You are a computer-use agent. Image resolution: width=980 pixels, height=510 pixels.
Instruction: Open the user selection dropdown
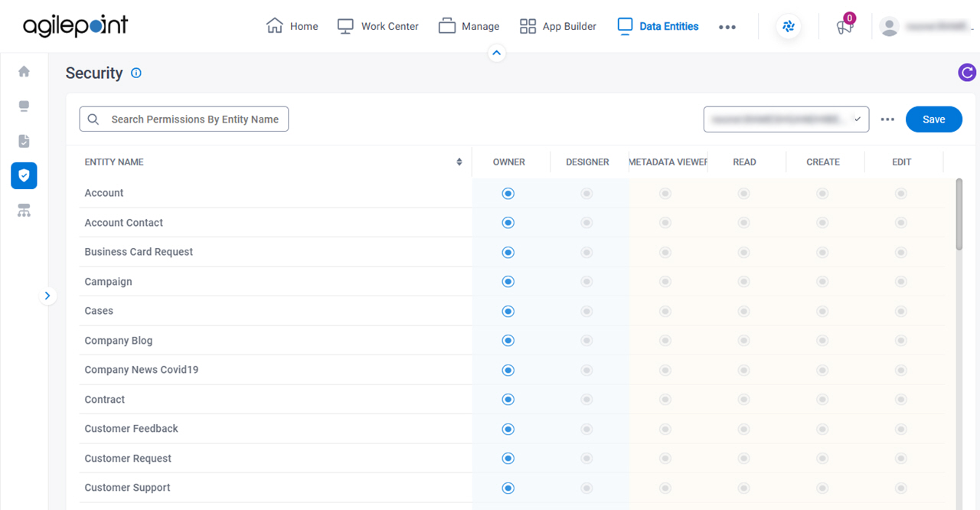pos(786,119)
